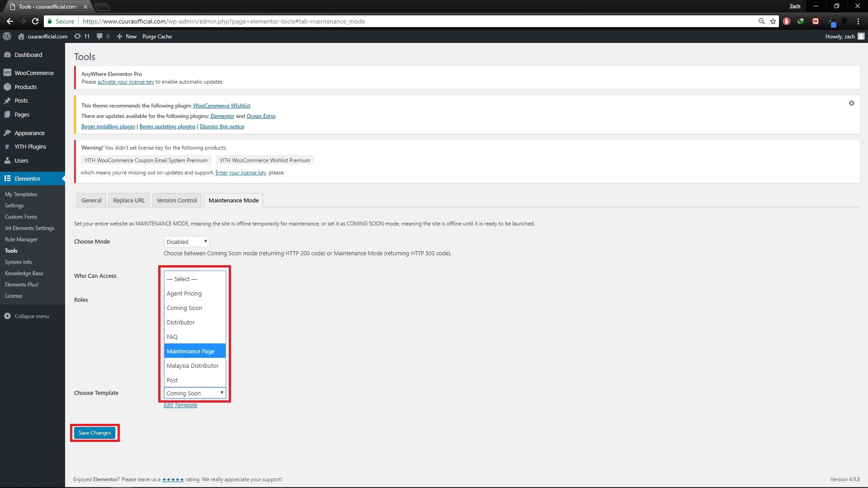
Task: Open License submenu
Action: click(x=13, y=296)
